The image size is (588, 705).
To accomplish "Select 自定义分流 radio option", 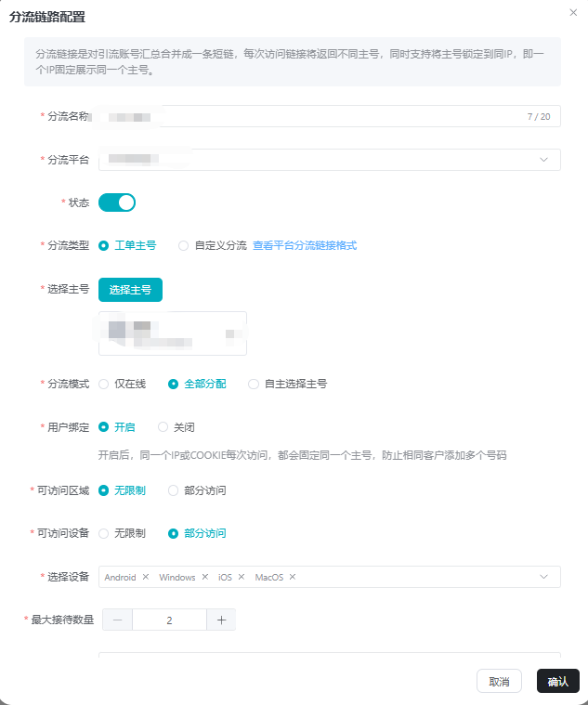I will (184, 245).
